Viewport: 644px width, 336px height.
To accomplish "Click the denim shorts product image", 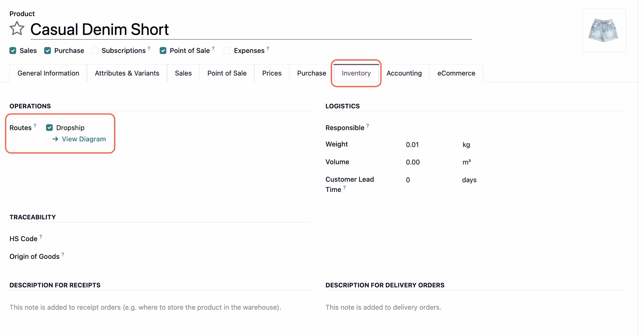I will (x=603, y=30).
